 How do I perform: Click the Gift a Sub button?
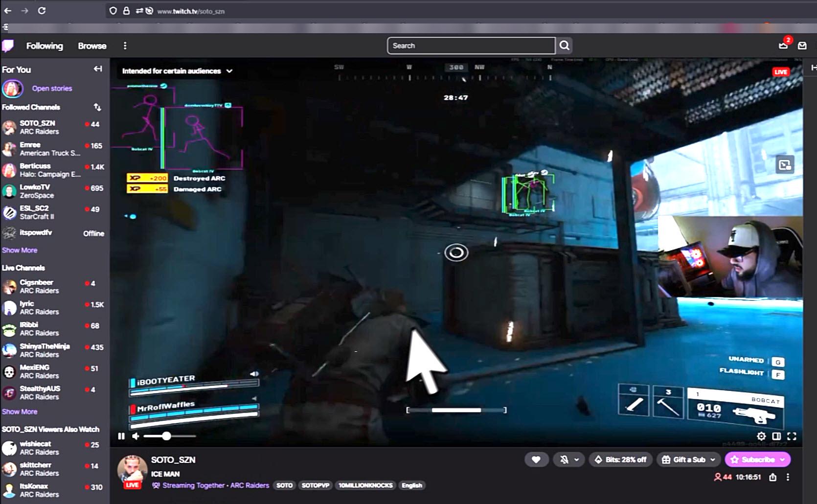pyautogui.click(x=683, y=459)
